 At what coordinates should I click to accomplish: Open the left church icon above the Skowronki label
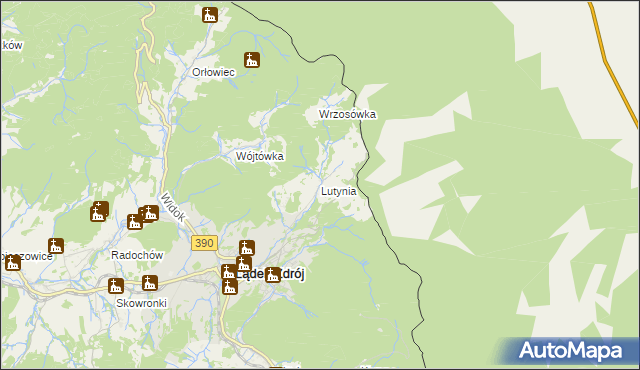(x=116, y=286)
